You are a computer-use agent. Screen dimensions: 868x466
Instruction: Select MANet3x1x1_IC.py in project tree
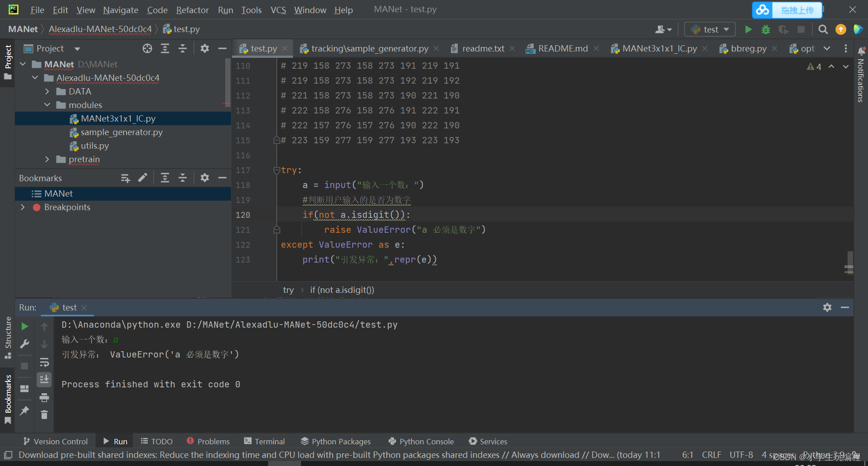(x=118, y=118)
